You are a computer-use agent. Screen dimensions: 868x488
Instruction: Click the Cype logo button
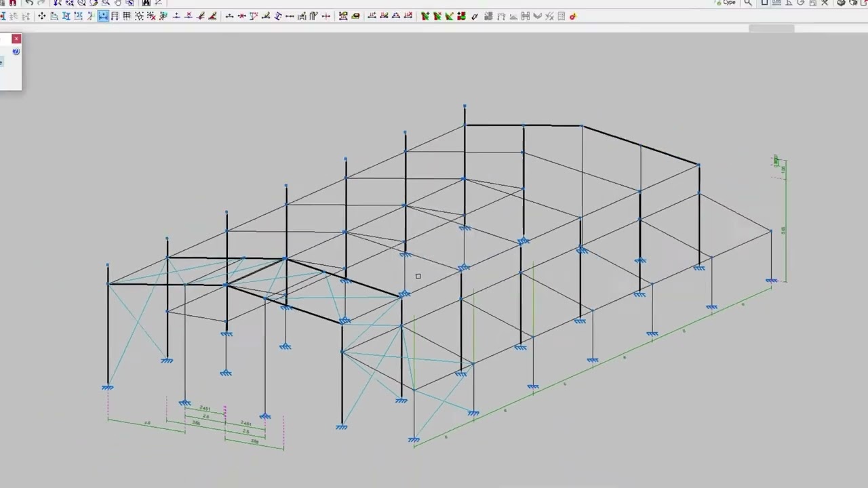726,3
